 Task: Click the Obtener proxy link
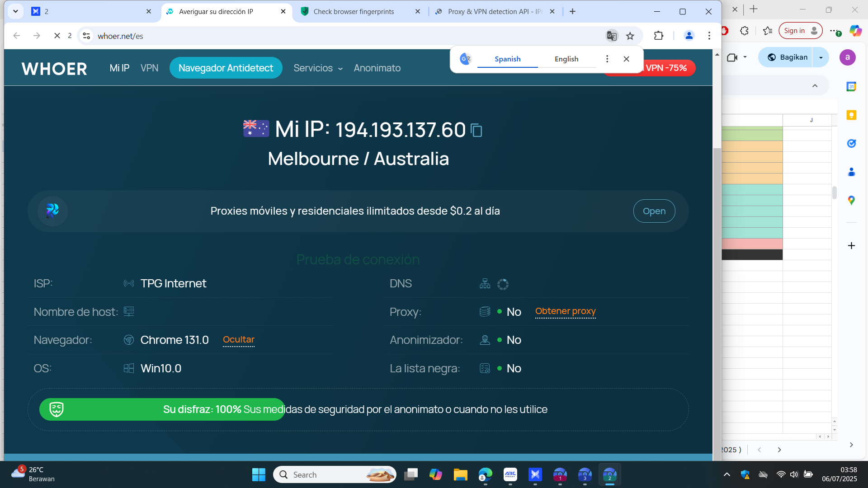(x=565, y=311)
